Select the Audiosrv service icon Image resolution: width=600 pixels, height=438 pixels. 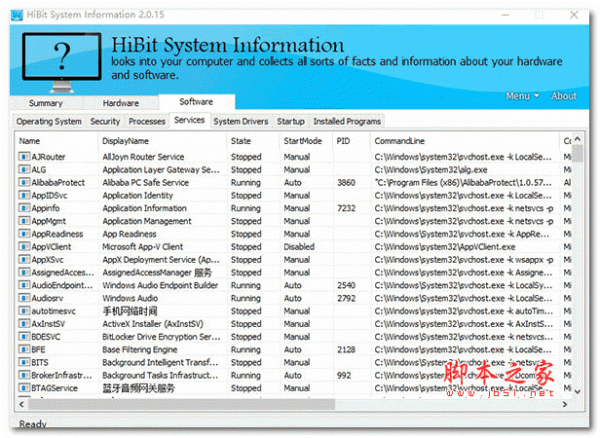tap(24, 298)
